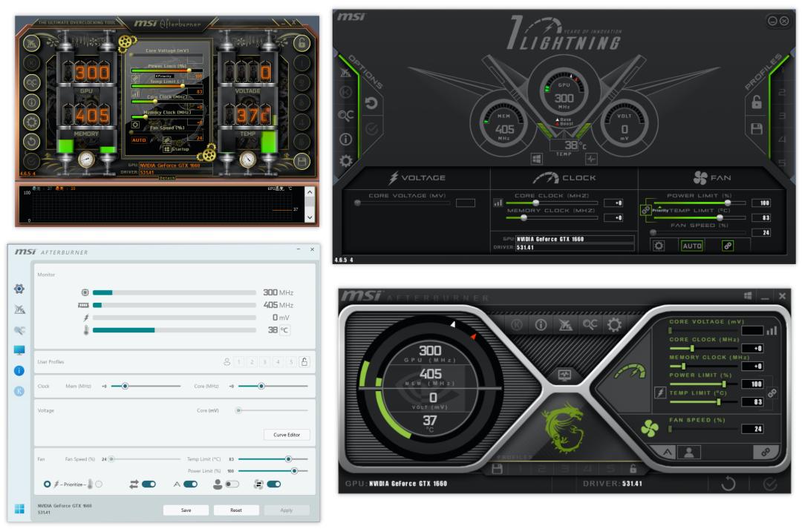Select user profile 1 in the white skin
The image size is (802, 532).
point(238,361)
